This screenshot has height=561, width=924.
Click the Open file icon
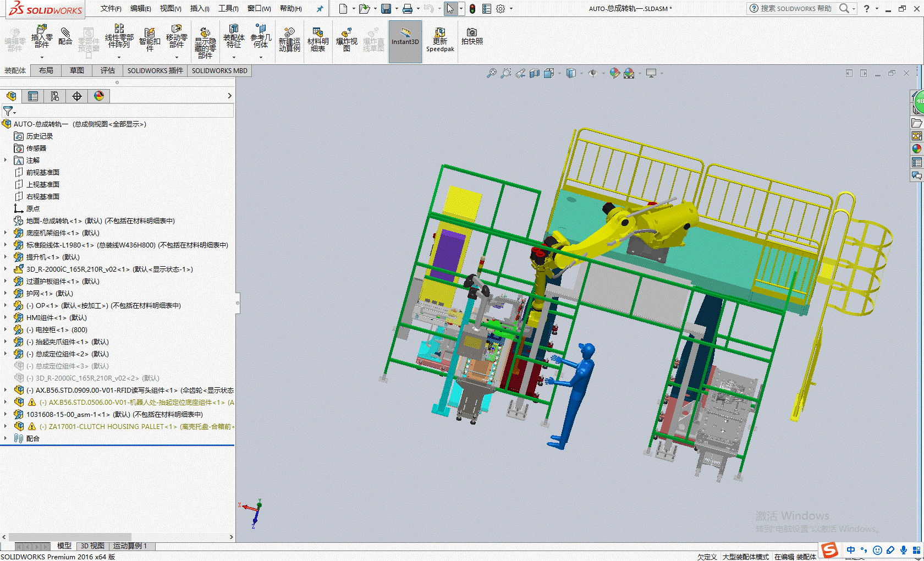tap(364, 8)
